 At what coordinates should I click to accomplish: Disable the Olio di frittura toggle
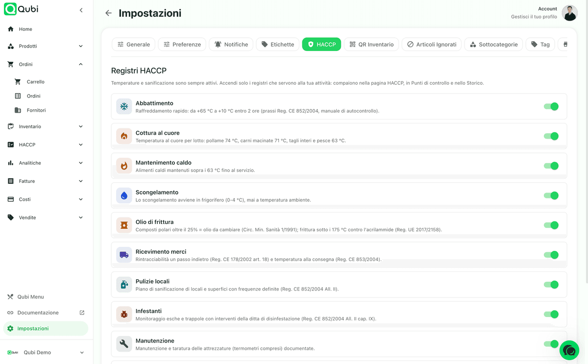[551, 225]
